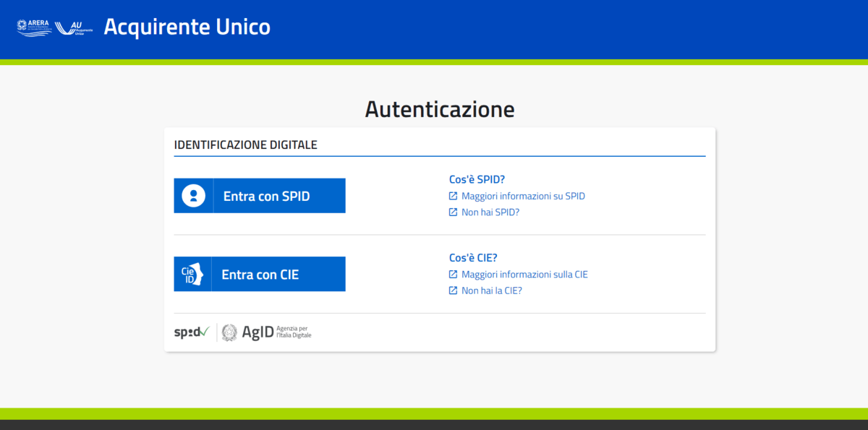Click the SPID person icon

click(x=192, y=195)
